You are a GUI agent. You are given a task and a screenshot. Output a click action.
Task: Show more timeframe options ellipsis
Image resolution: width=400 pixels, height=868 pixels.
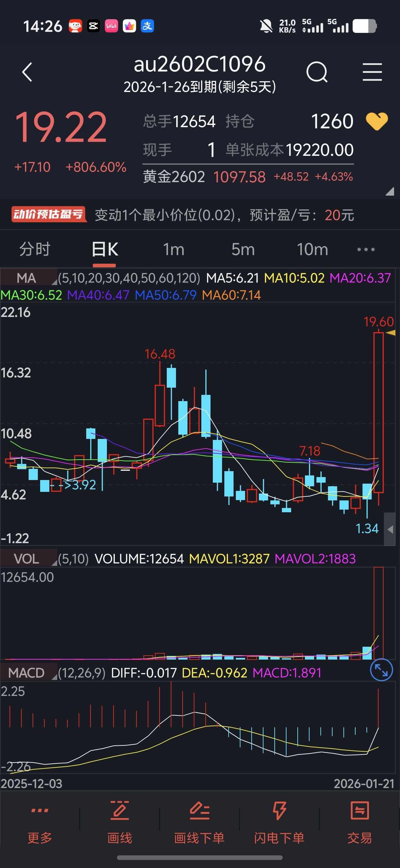pos(366,249)
